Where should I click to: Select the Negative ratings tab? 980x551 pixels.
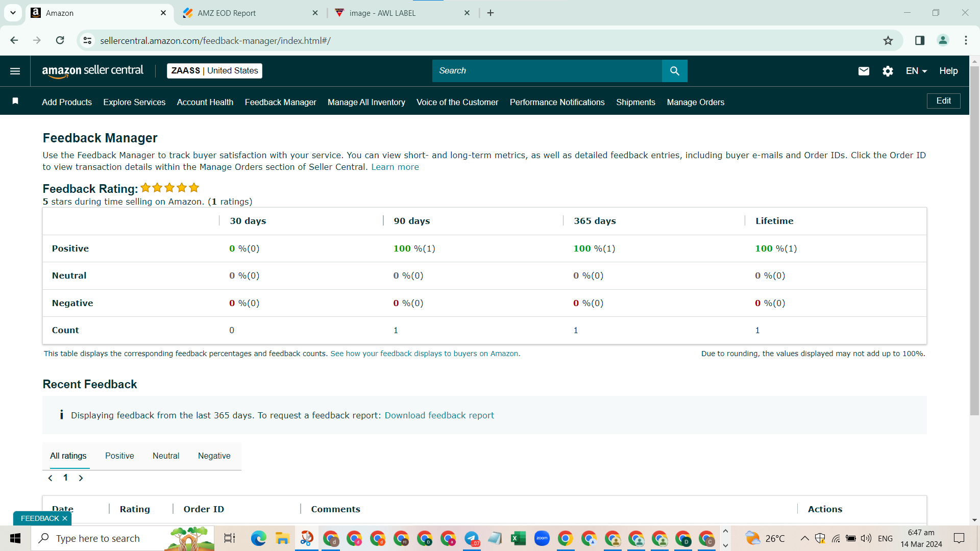tap(214, 456)
